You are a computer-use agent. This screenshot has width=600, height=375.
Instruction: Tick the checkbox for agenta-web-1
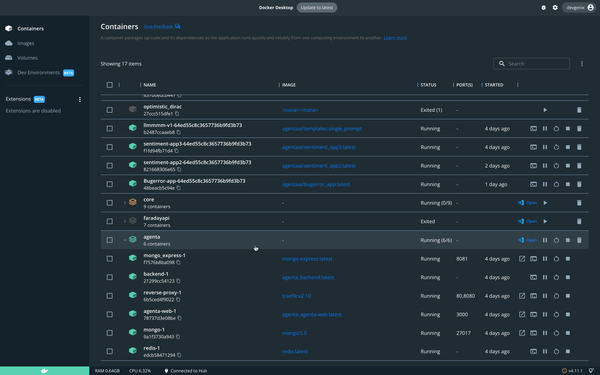coord(110,314)
